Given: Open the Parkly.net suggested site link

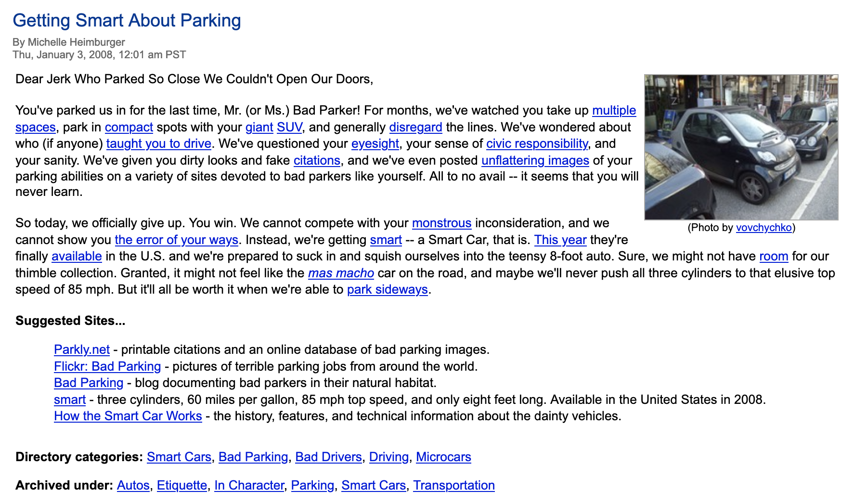Looking at the screenshot, I should (x=82, y=349).
